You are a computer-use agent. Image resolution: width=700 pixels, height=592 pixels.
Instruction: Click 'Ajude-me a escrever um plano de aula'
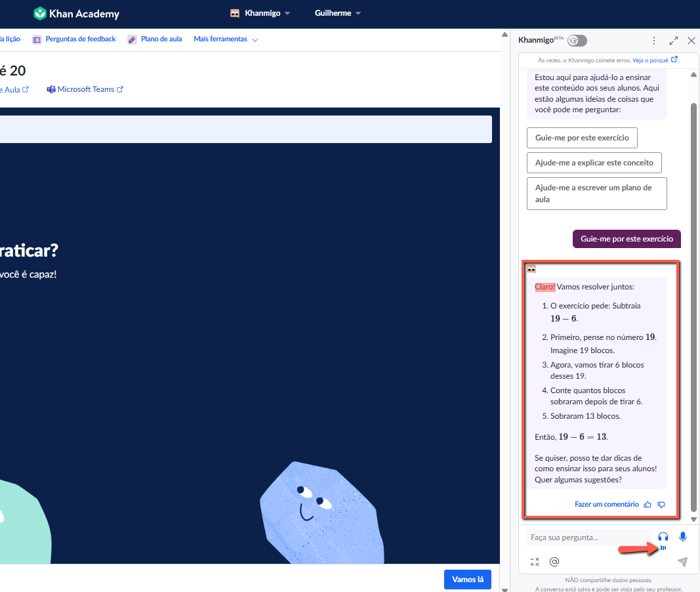pos(596,194)
